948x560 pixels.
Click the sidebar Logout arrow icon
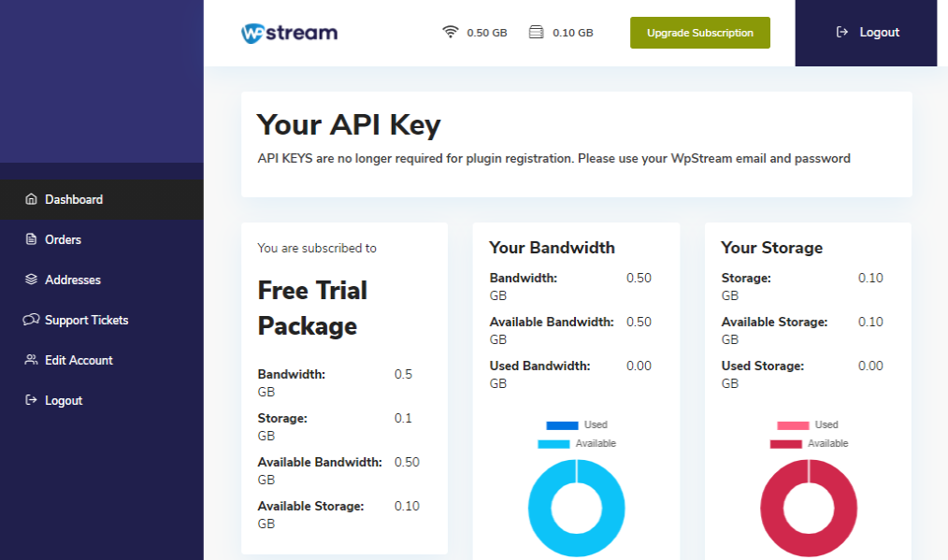click(x=31, y=400)
